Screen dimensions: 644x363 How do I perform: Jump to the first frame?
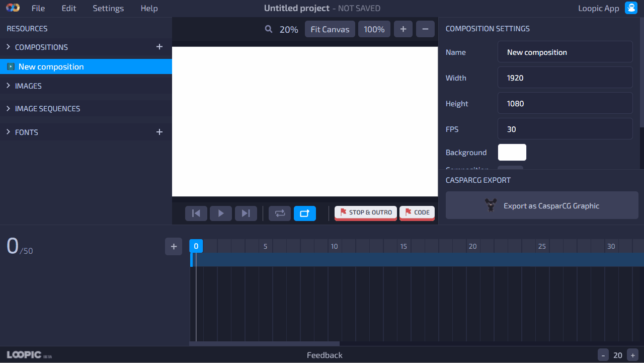point(196,213)
